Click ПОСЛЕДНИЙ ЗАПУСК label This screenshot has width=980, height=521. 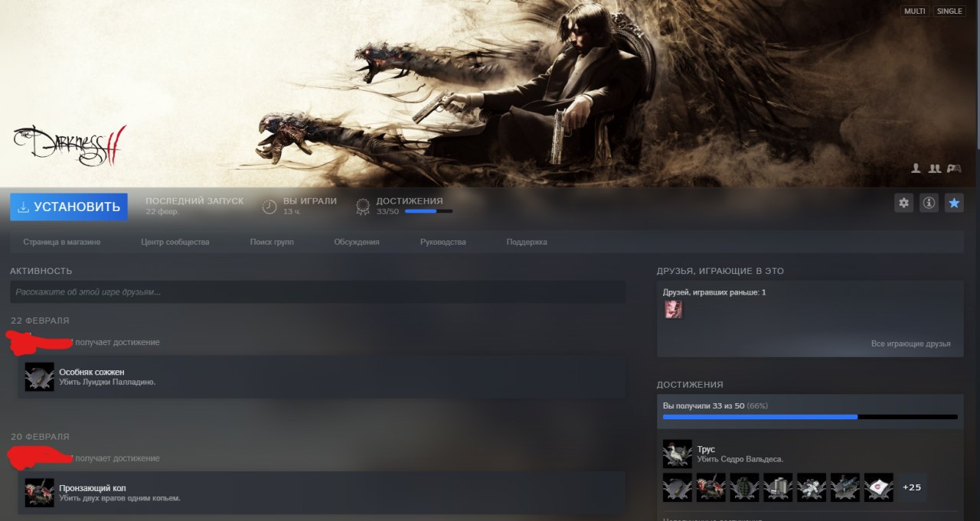click(x=195, y=201)
